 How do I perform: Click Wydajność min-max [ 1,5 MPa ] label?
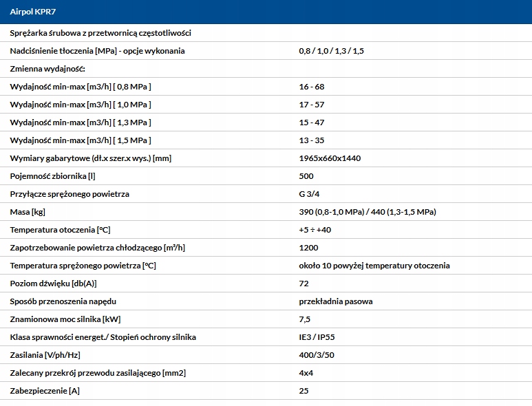pyautogui.click(x=81, y=140)
